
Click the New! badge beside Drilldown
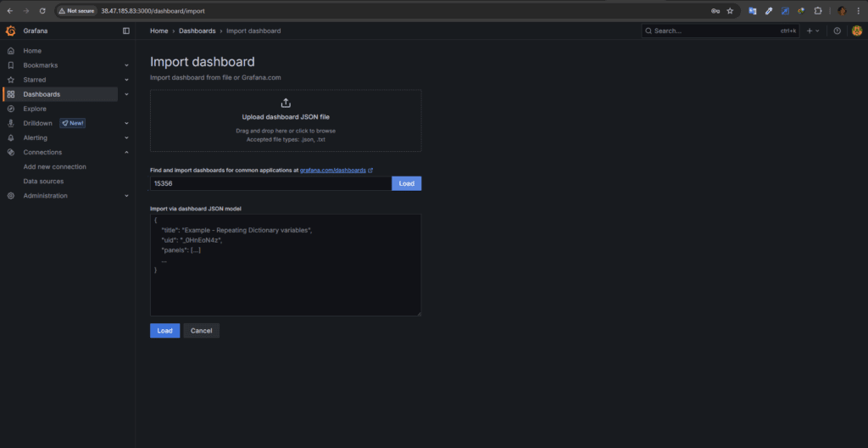click(x=73, y=123)
